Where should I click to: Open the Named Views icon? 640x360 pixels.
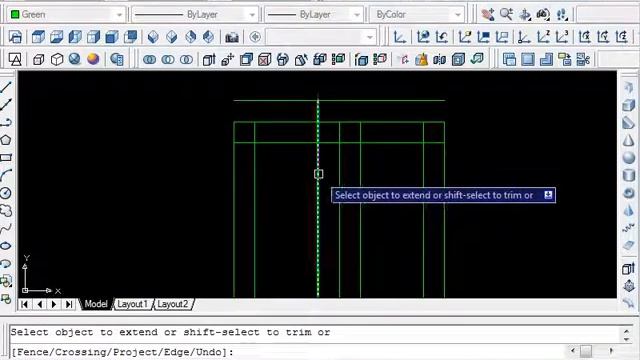[x=15, y=37]
